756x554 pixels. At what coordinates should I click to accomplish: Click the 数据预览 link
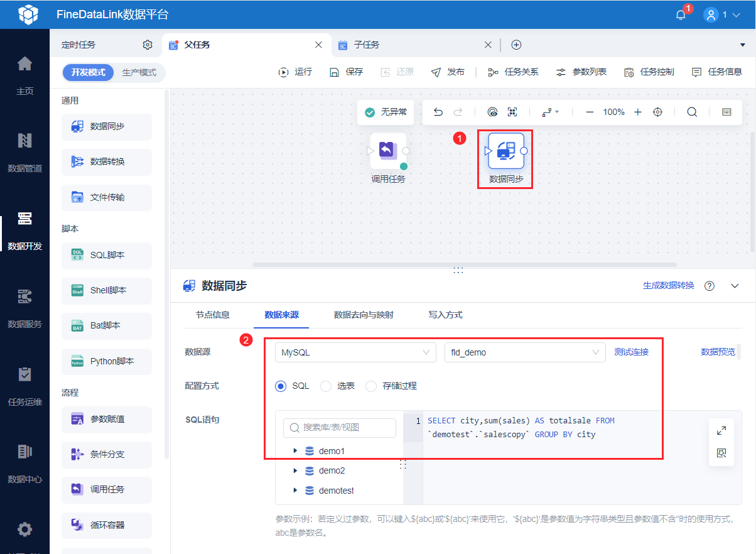click(718, 352)
